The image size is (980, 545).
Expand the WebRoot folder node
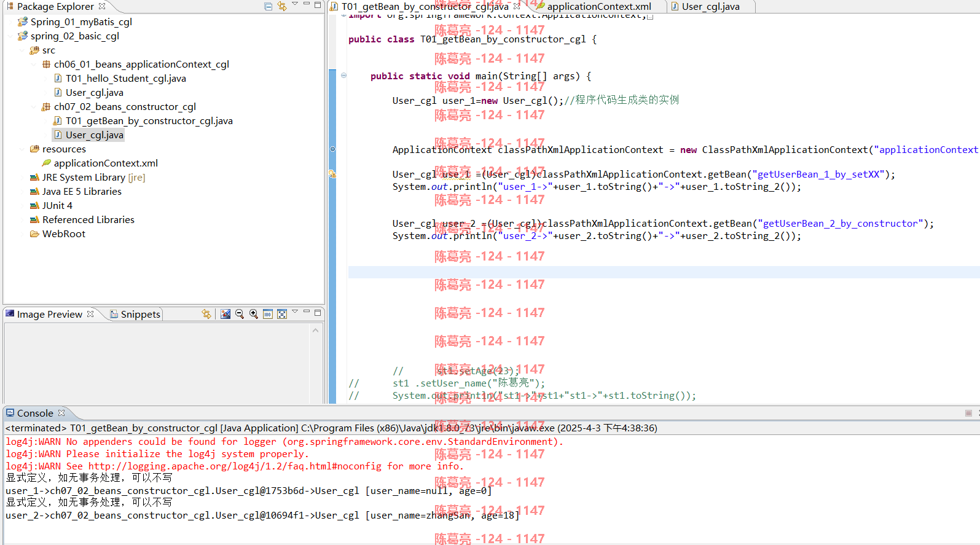click(x=22, y=234)
